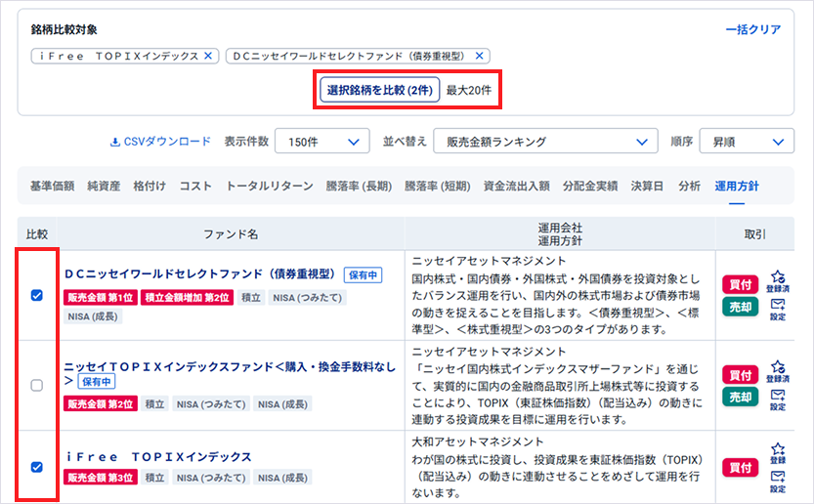Click the 販売金額 第2位 badge
Screen dimensions: 814x504
point(101,403)
